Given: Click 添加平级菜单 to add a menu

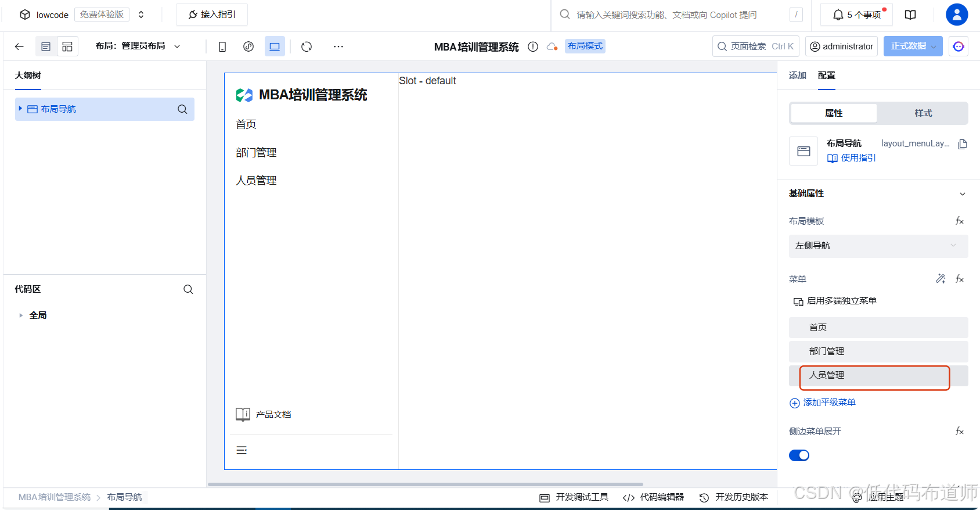Looking at the screenshot, I should (823, 403).
